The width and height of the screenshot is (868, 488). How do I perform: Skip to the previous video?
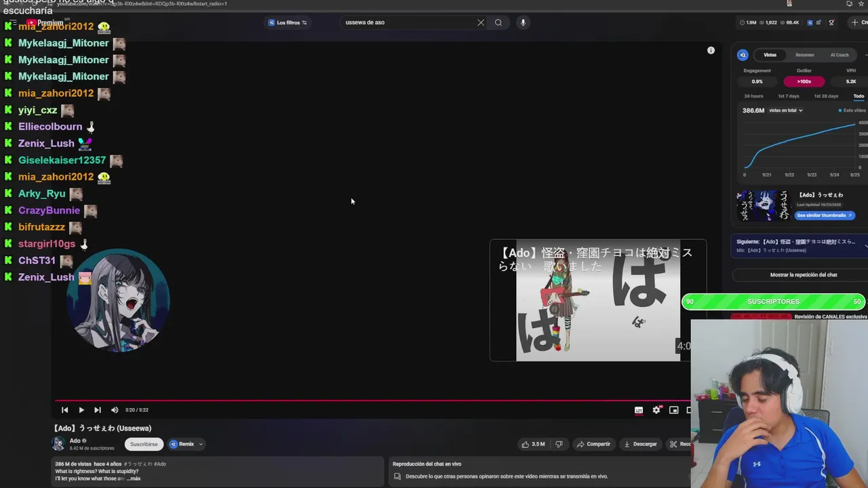pos(64,410)
